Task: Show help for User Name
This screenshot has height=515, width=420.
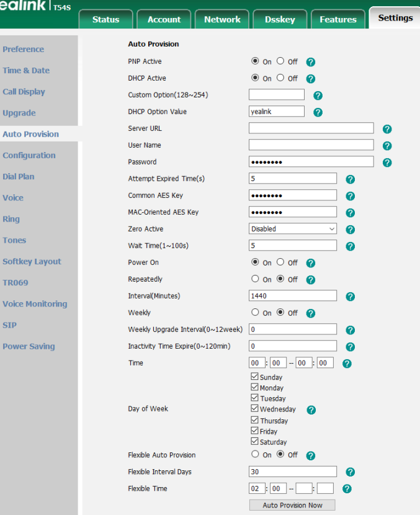Action: click(x=387, y=146)
